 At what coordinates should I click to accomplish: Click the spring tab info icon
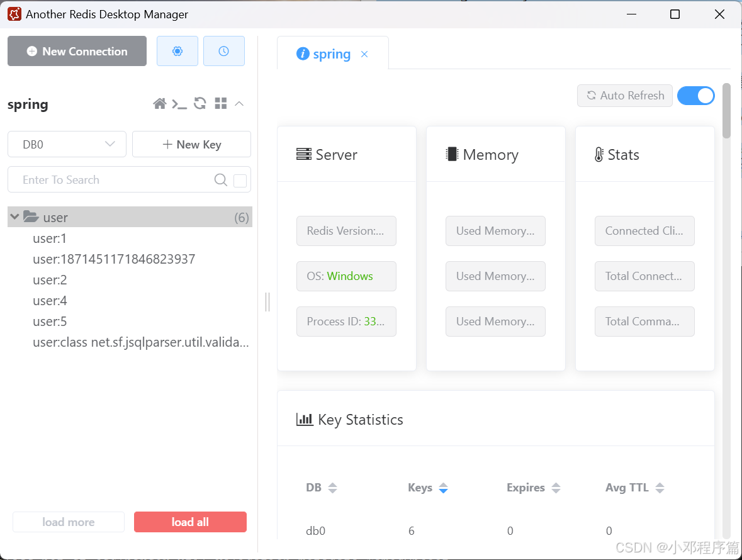click(x=303, y=54)
